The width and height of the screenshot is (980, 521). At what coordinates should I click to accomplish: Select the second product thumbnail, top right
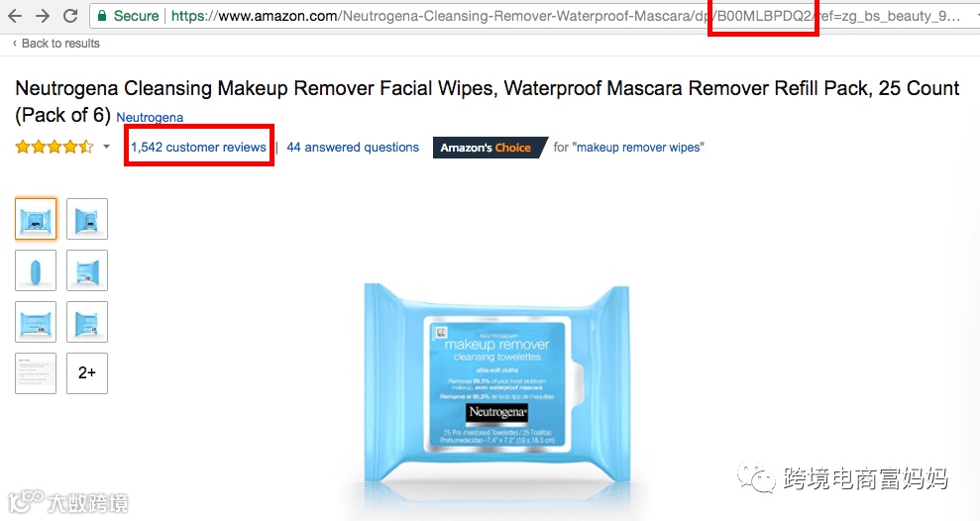[87, 219]
